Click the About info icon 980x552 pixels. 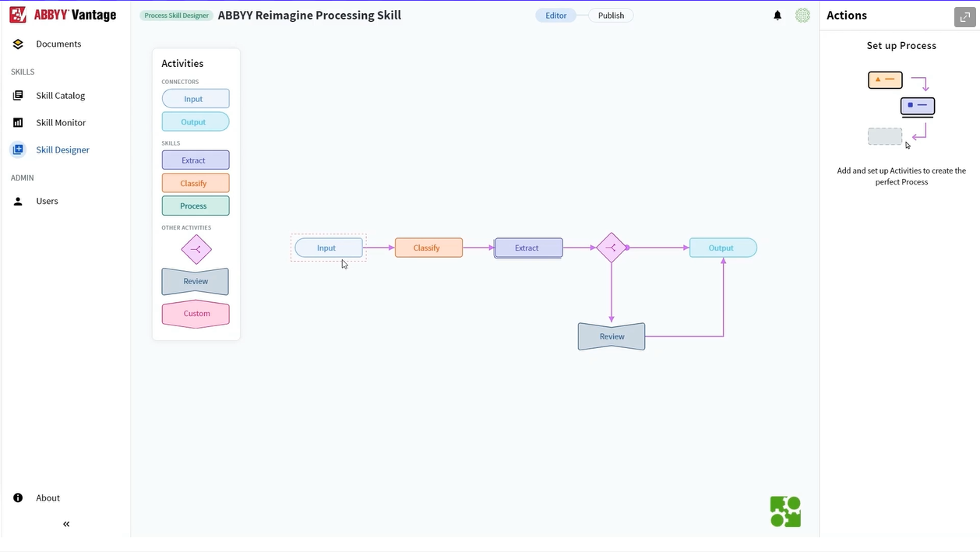coord(18,498)
